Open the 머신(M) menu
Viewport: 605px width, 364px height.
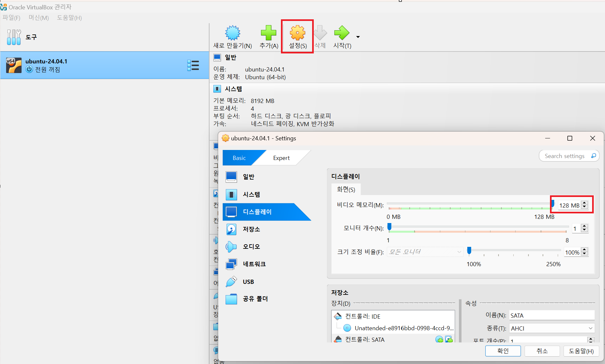pos(39,18)
